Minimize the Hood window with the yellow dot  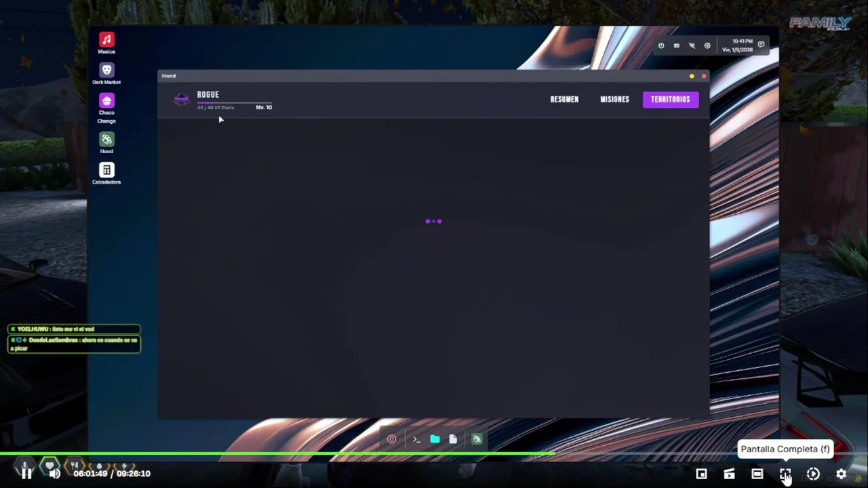coord(692,76)
